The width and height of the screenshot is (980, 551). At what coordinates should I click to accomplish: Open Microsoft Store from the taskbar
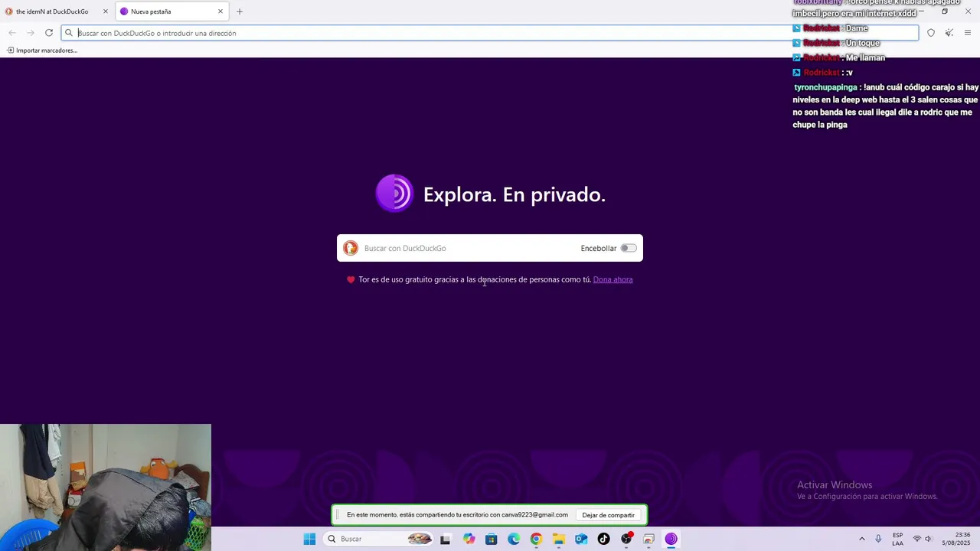(492, 539)
